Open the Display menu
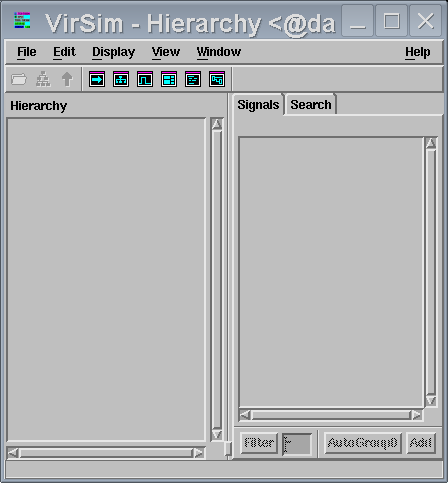Screen dimensions: 448x483 click(114, 52)
